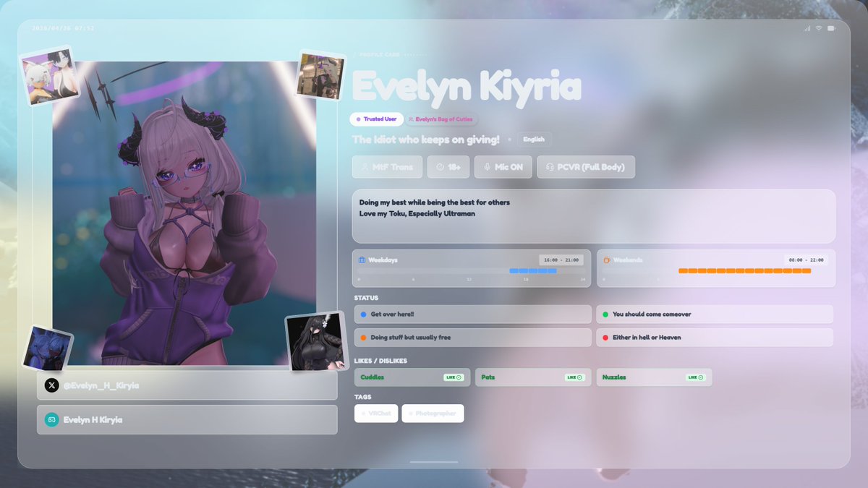
Task: Click the LIKE badge on Pats
Action: coord(575,377)
